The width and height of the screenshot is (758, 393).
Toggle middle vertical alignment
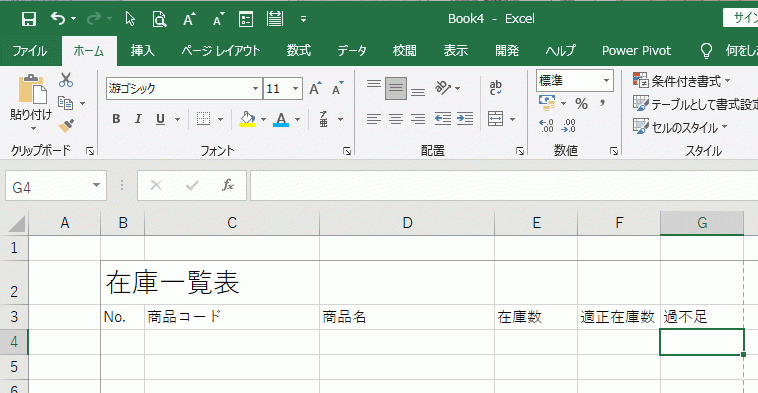(x=395, y=88)
